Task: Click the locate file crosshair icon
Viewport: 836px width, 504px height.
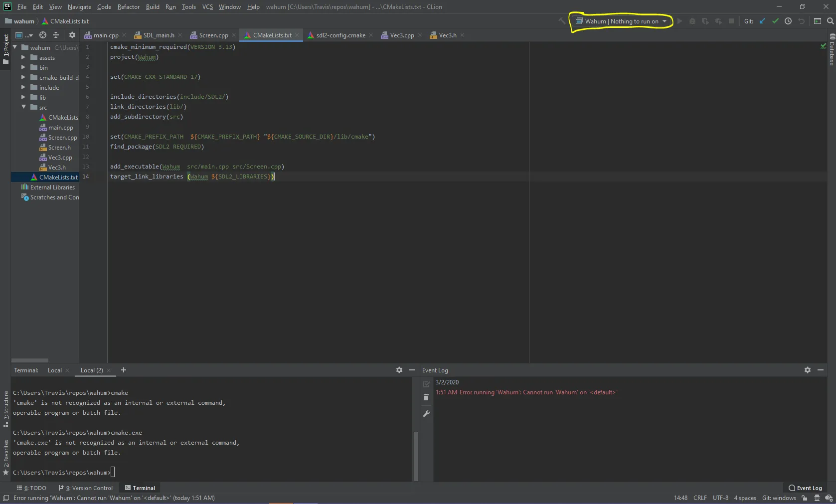Action: point(43,35)
